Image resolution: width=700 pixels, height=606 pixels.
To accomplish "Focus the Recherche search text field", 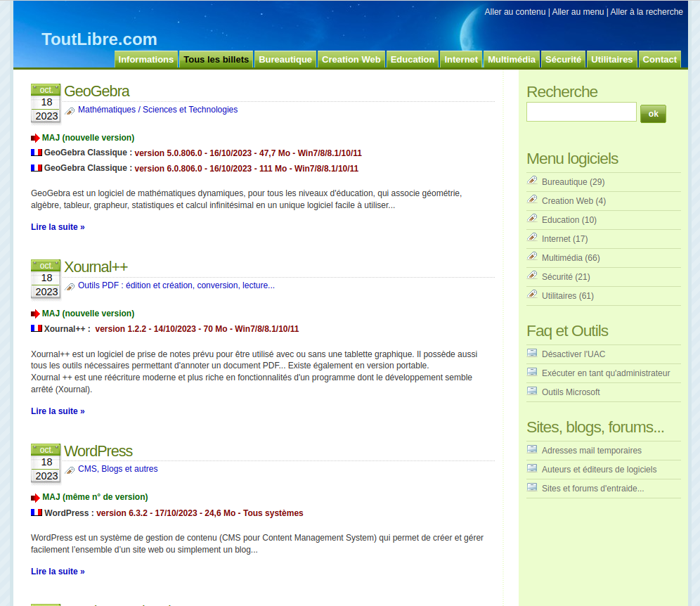I will (x=581, y=112).
